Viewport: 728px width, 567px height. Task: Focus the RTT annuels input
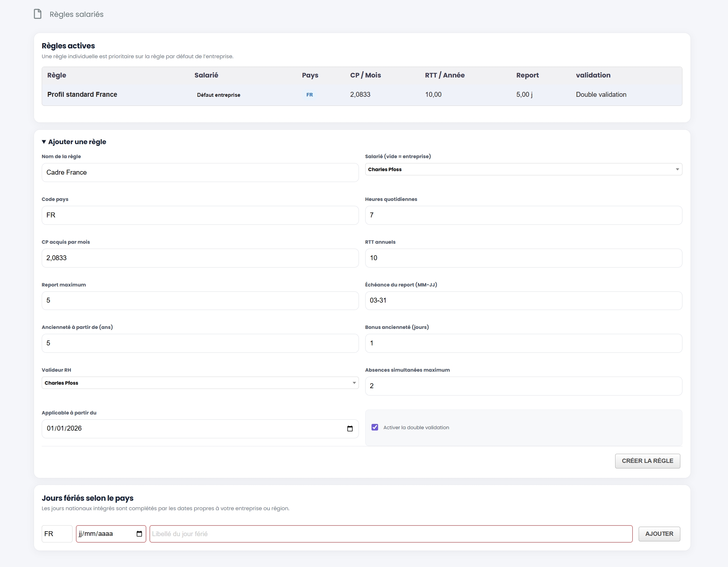tap(523, 258)
